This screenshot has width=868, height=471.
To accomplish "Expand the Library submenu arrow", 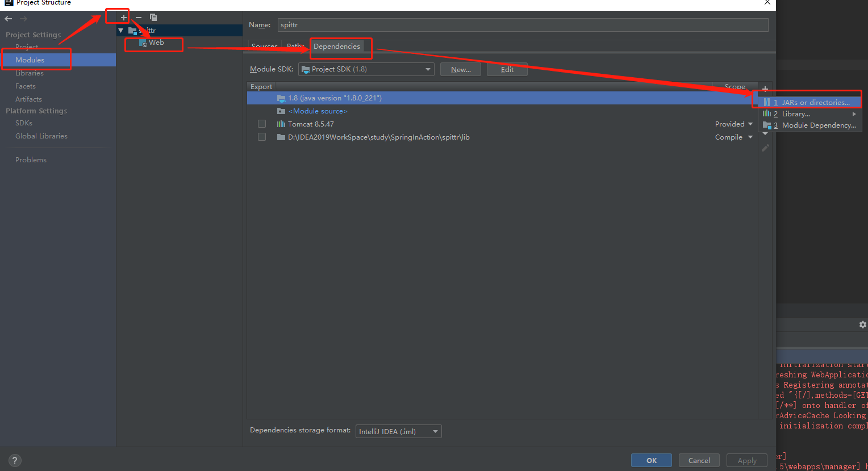I will [854, 114].
